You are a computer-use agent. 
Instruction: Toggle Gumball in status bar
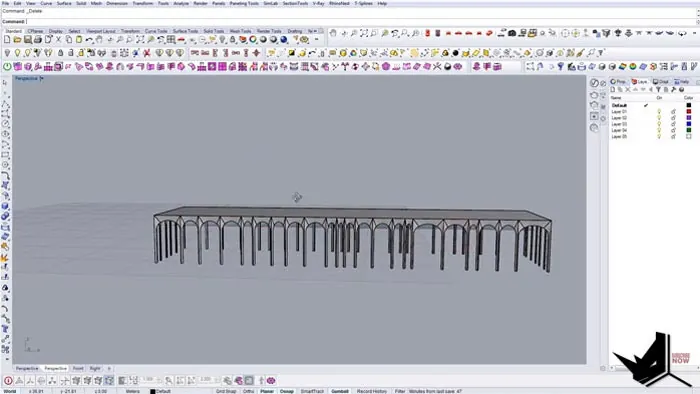(x=340, y=391)
